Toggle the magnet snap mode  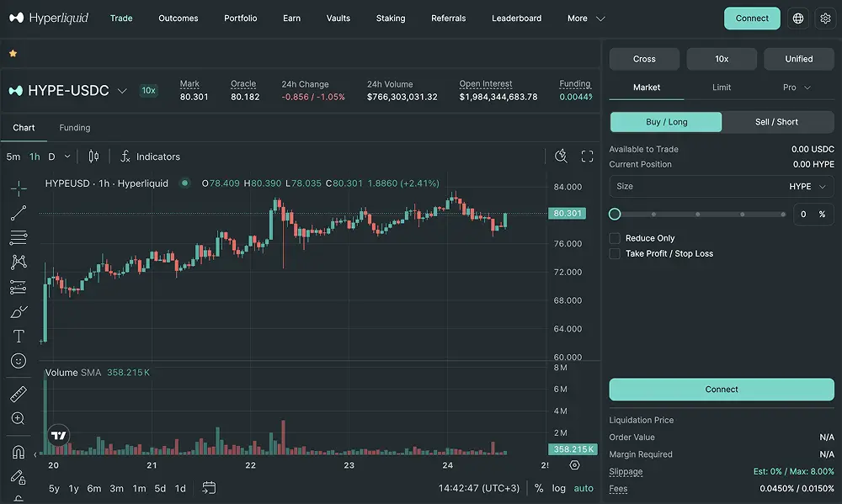(19, 452)
